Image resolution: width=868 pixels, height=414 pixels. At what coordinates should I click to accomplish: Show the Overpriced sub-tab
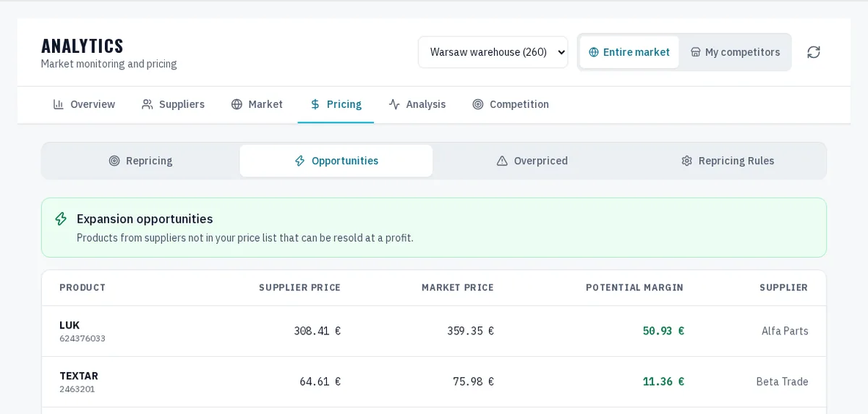532,161
